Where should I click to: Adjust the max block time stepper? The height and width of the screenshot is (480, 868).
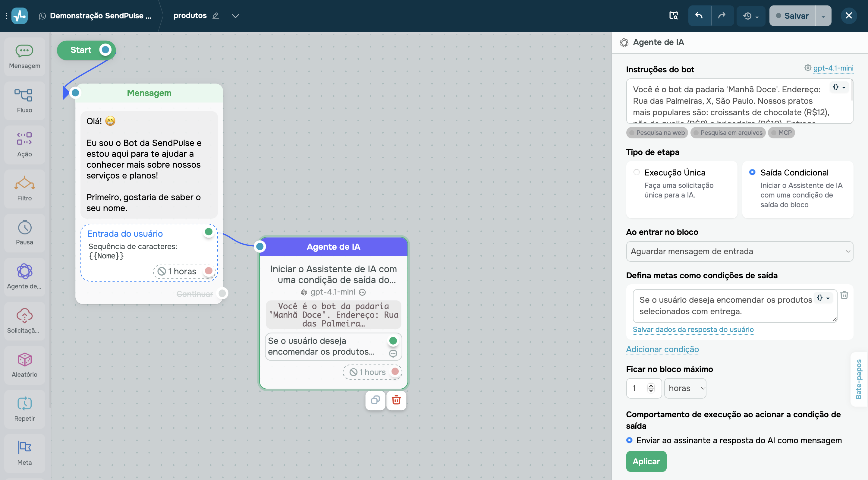click(x=651, y=388)
